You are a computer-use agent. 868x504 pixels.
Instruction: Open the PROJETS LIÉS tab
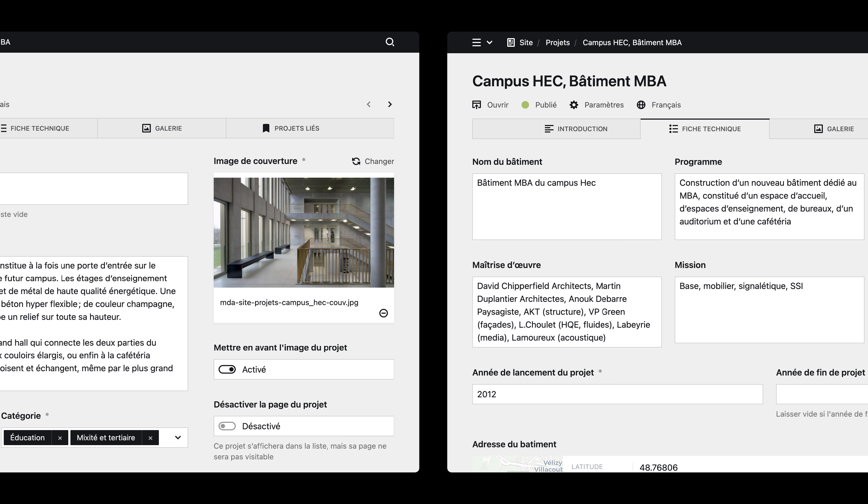291,128
